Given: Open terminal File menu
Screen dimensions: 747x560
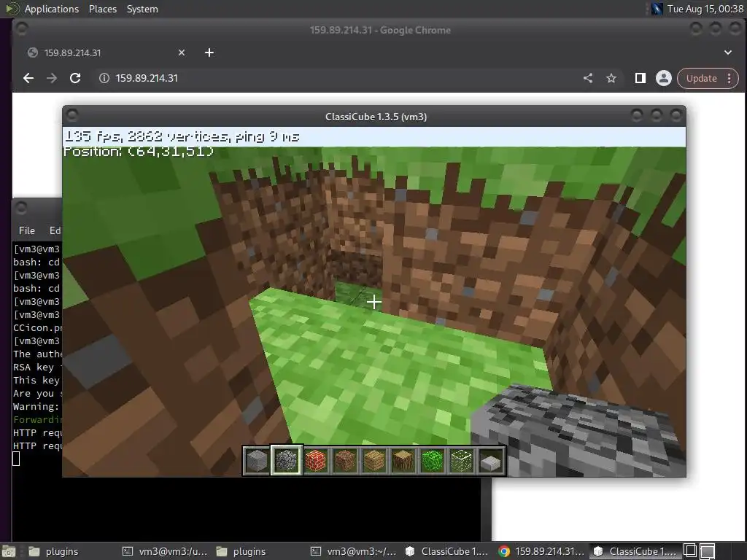Looking at the screenshot, I should click(27, 230).
